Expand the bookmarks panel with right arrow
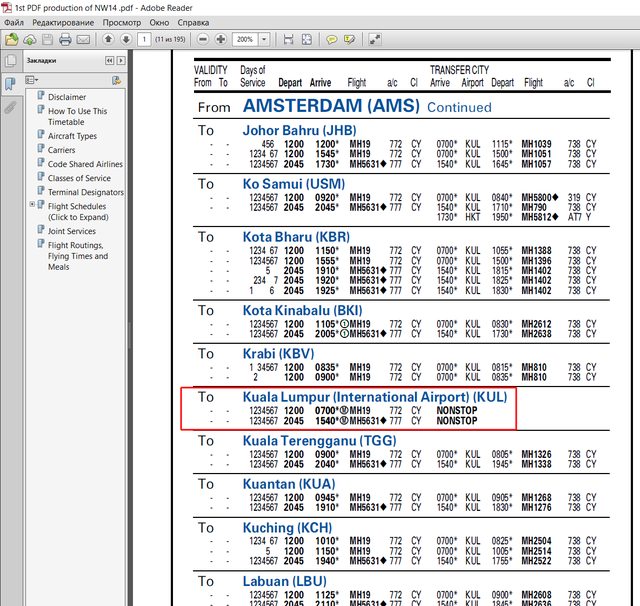 (x=121, y=60)
